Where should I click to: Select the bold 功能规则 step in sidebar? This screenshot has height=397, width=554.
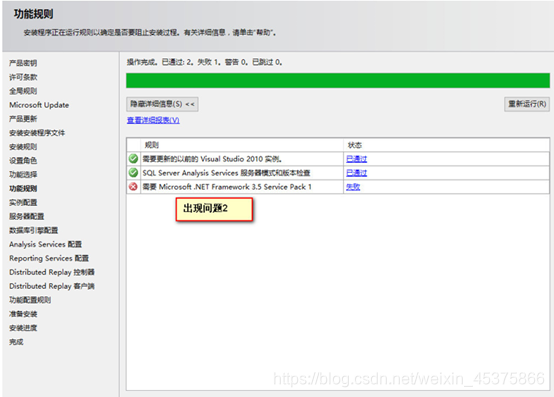23,188
